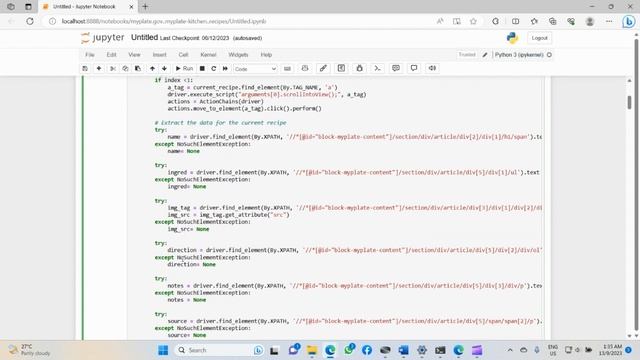This screenshot has height=360, width=640.
Task: Interrupt the kernel with stop icon
Action: coord(202,69)
